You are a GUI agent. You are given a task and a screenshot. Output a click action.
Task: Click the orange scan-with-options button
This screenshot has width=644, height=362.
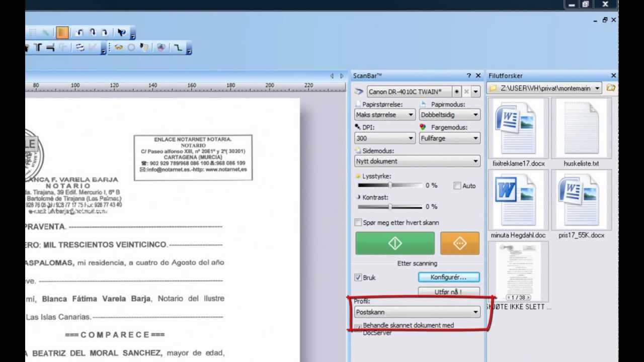pyautogui.click(x=460, y=243)
